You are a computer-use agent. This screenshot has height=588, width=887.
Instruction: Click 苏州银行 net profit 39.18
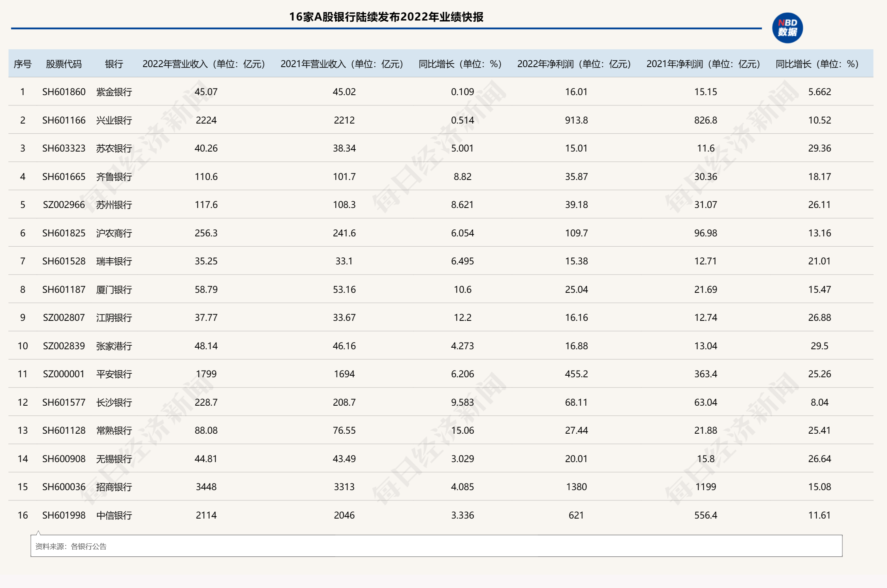(577, 205)
